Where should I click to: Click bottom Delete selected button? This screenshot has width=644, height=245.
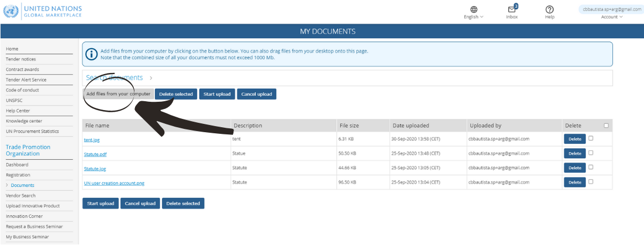(183, 203)
